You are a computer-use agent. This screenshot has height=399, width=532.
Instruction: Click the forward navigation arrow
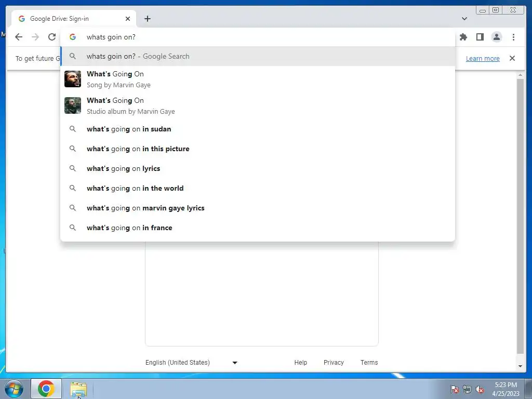click(x=35, y=37)
